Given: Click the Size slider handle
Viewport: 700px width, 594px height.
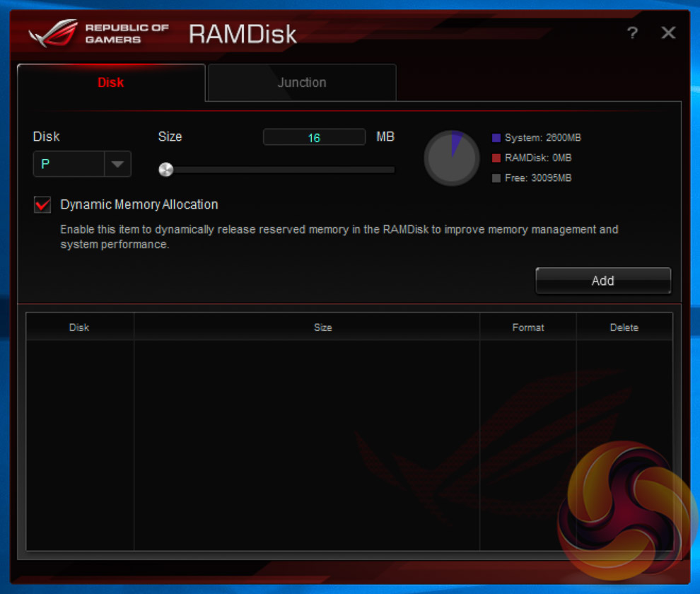Looking at the screenshot, I should [165, 170].
